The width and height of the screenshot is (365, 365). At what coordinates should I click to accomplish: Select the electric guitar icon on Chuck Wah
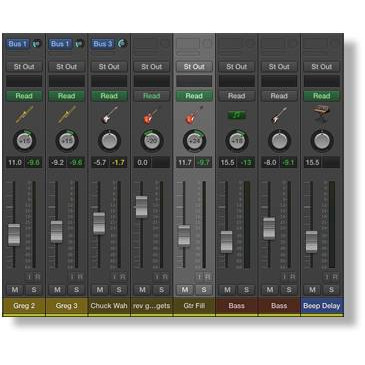109,115
